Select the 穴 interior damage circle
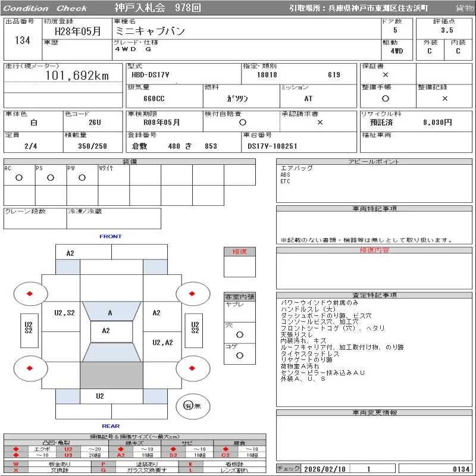The image size is (476, 476). click(240, 334)
